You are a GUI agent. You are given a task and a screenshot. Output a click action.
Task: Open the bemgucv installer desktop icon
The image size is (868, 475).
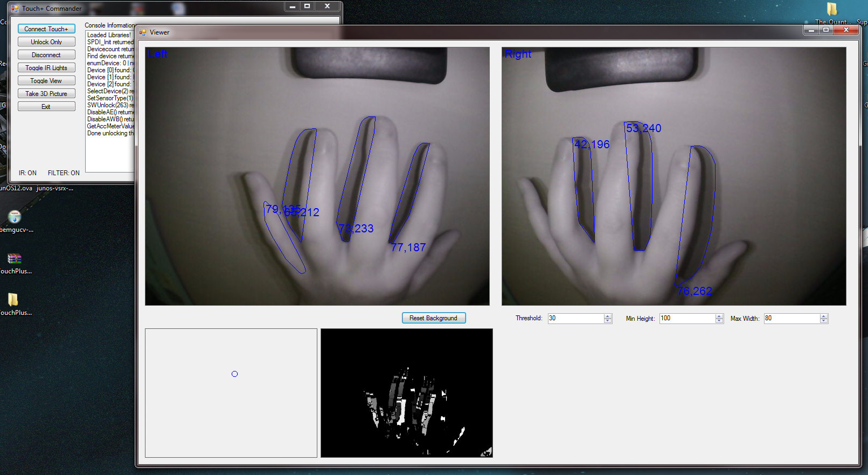coord(15,217)
